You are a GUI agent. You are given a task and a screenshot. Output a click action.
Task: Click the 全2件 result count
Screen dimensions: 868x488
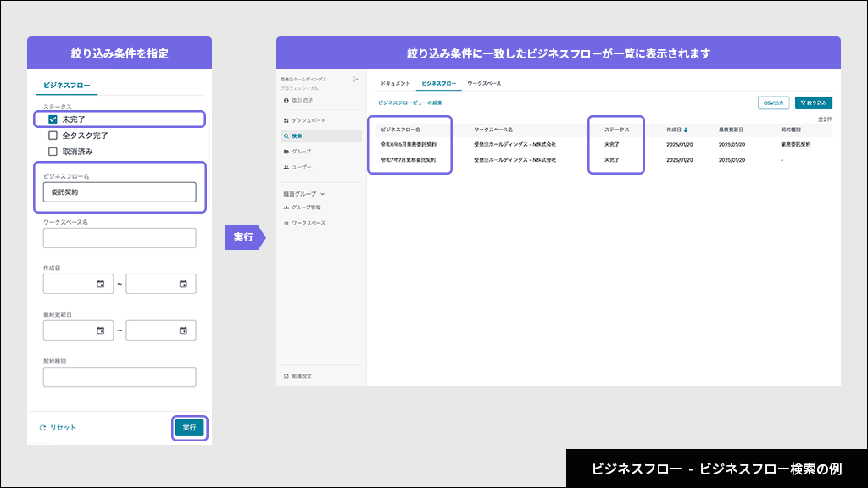click(825, 119)
